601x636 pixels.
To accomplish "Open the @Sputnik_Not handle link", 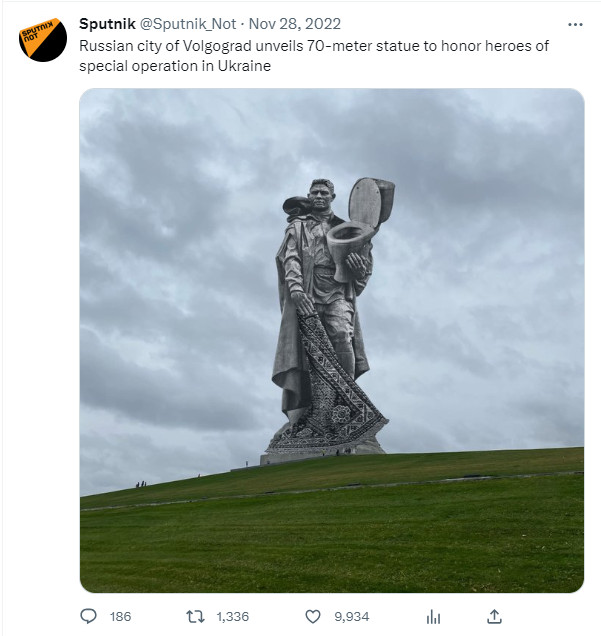I will tap(188, 24).
